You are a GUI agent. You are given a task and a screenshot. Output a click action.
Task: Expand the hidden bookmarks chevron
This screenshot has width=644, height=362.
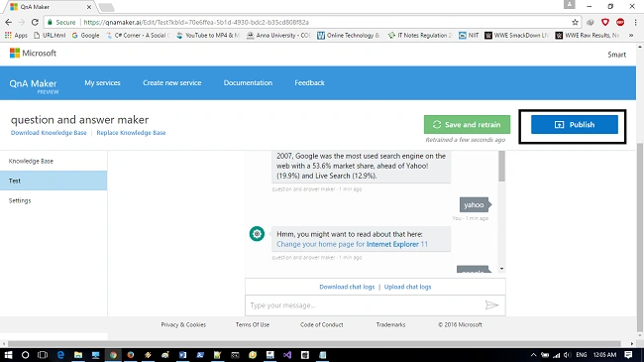631,36
